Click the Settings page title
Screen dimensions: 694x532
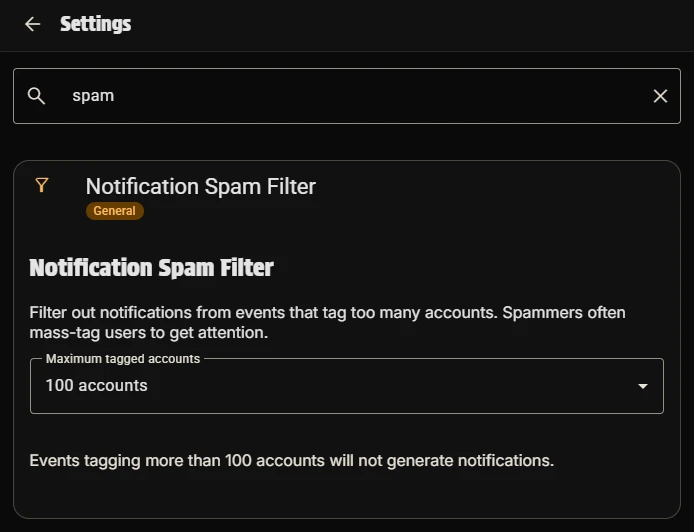95,24
